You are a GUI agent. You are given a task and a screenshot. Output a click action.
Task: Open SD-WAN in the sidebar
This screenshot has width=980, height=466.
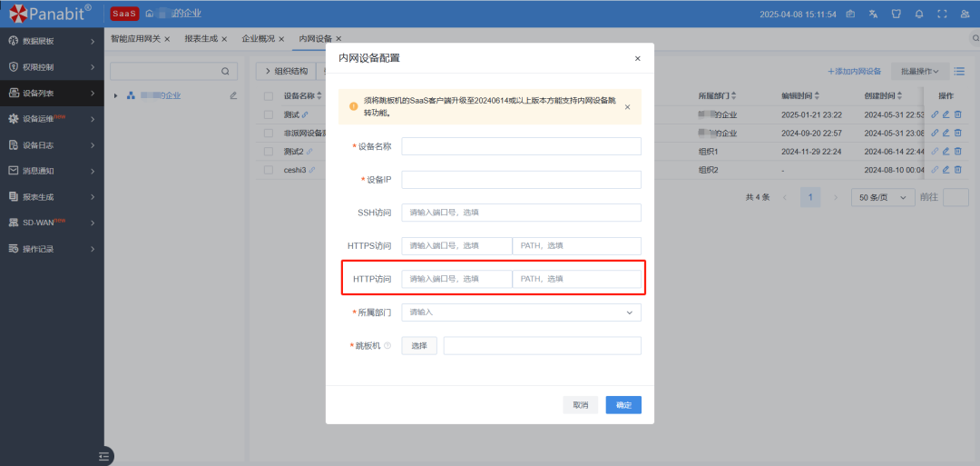tap(52, 223)
